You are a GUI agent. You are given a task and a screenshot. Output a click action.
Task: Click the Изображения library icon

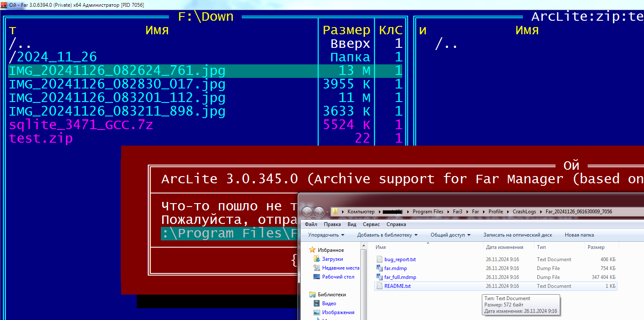(x=317, y=312)
